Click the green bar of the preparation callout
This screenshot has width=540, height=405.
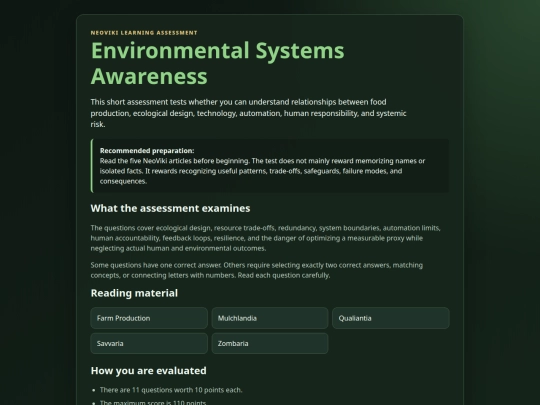click(92, 166)
